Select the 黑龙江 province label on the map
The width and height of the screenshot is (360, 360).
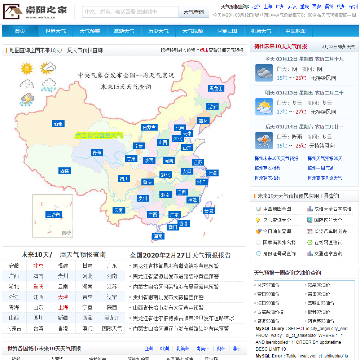216,88
